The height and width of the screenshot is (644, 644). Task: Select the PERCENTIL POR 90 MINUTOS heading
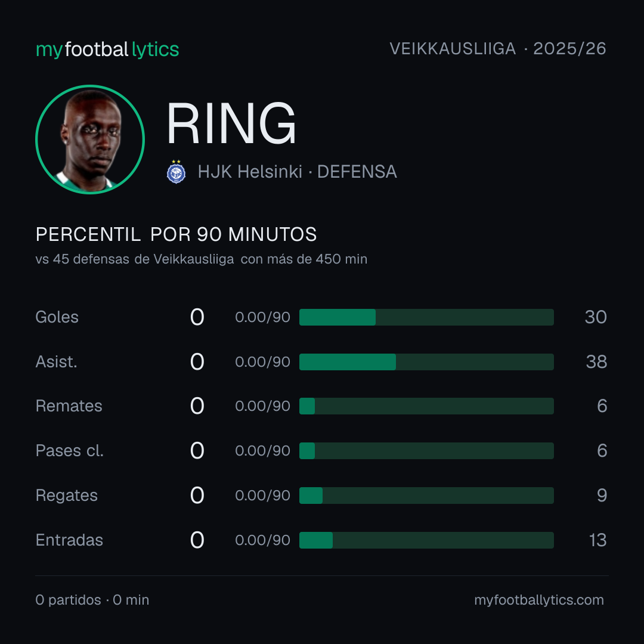coord(176,234)
